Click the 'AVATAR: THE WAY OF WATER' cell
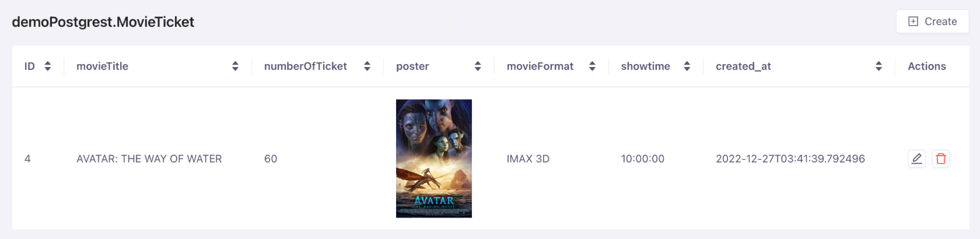This screenshot has width=980, height=239. (149, 159)
